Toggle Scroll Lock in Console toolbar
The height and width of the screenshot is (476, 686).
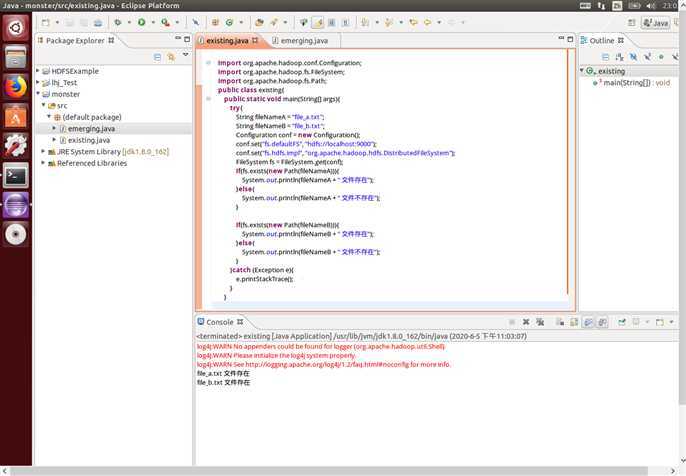point(573,322)
